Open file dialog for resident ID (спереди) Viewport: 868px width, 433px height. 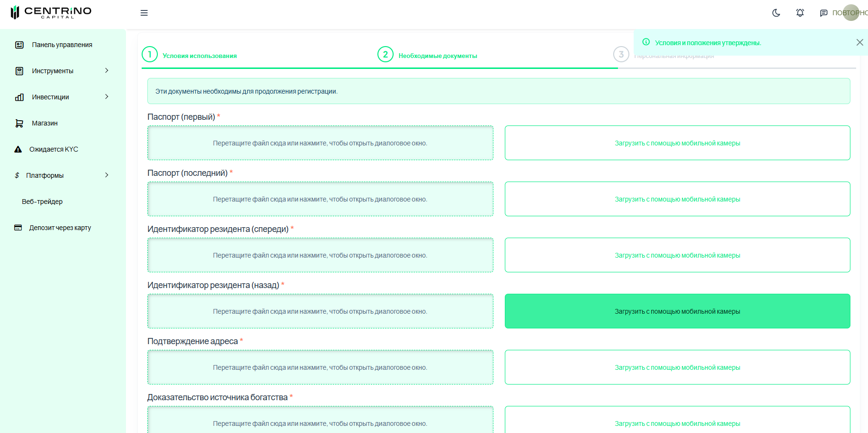pos(320,255)
